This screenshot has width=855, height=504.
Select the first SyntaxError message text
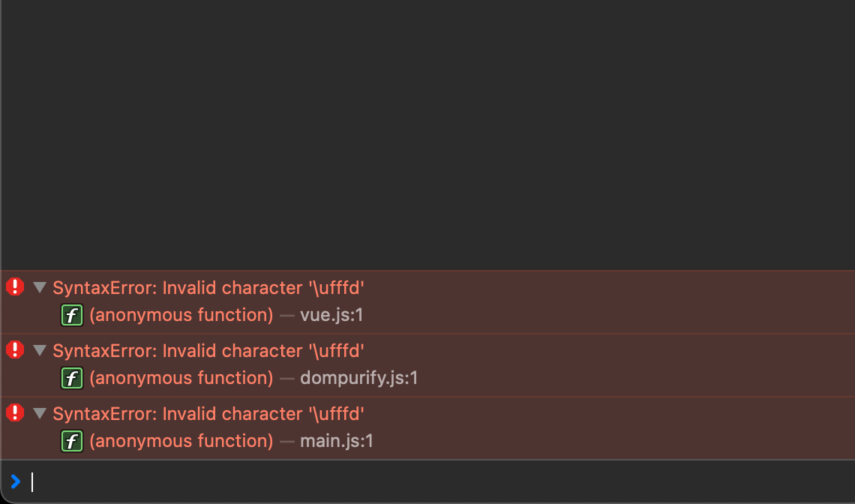tap(208, 287)
